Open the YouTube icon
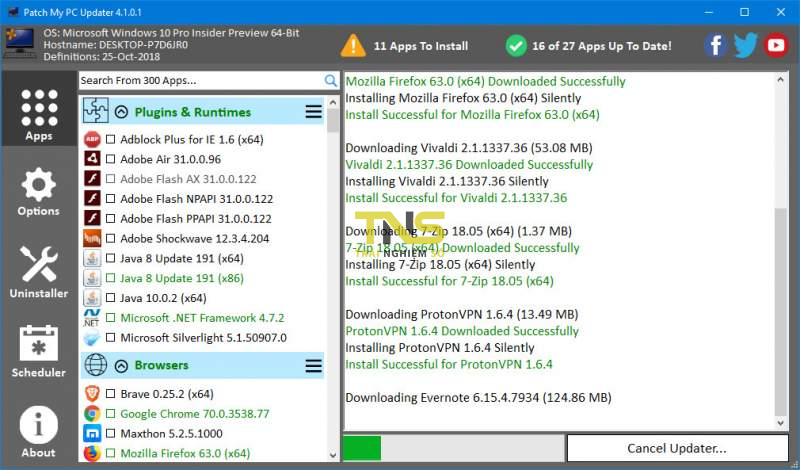Screen dimensions: 800x470 pyautogui.click(x=776, y=45)
